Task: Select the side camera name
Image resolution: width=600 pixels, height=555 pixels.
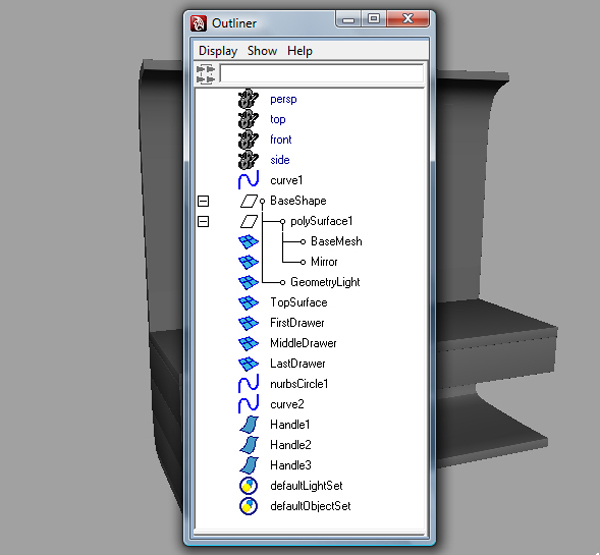Action: click(x=280, y=160)
